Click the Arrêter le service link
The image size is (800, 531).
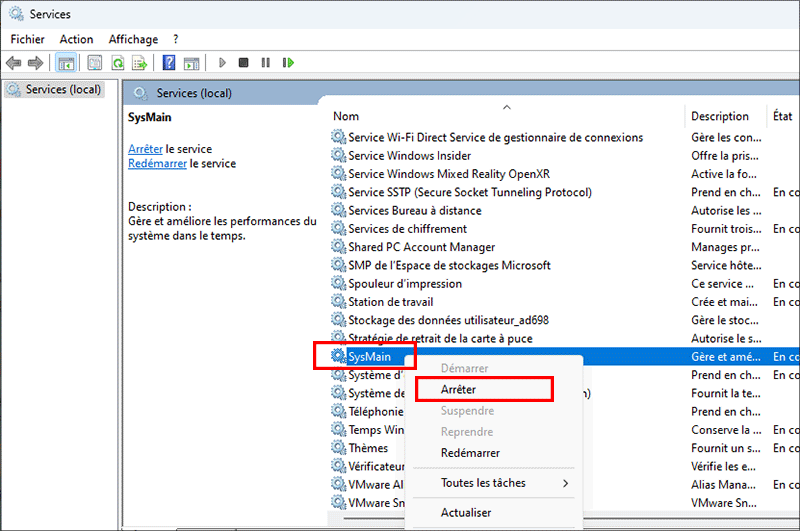145,149
